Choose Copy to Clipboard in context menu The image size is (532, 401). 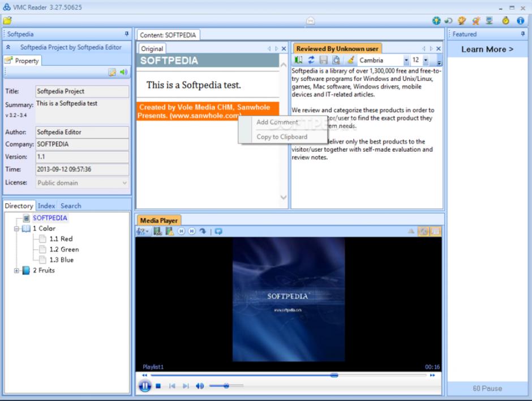coord(282,137)
